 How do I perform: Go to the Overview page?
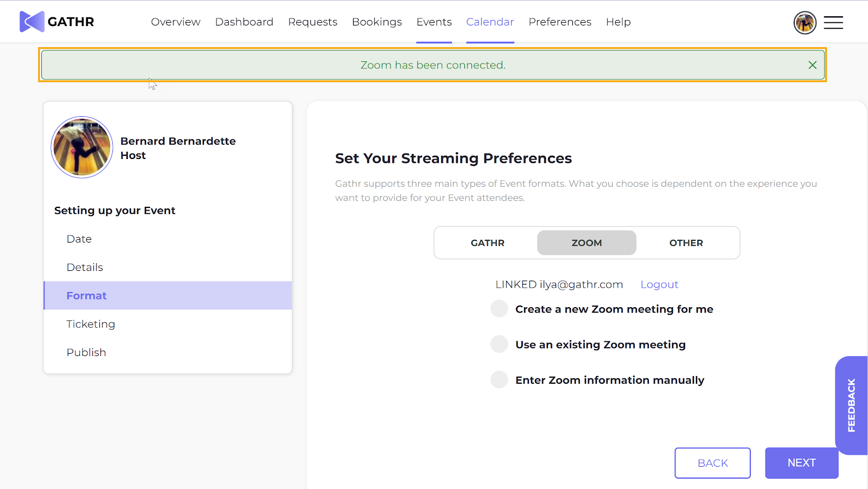click(x=176, y=22)
